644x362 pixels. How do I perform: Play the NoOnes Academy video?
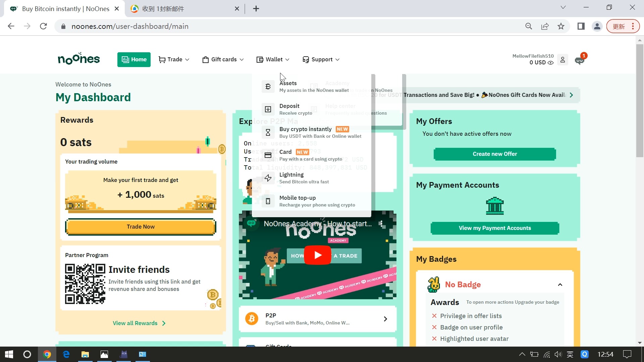click(317, 255)
